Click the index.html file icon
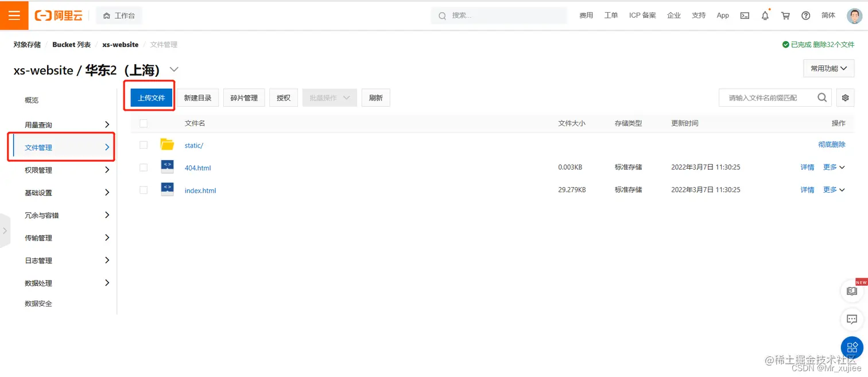The width and height of the screenshot is (868, 377). (167, 189)
